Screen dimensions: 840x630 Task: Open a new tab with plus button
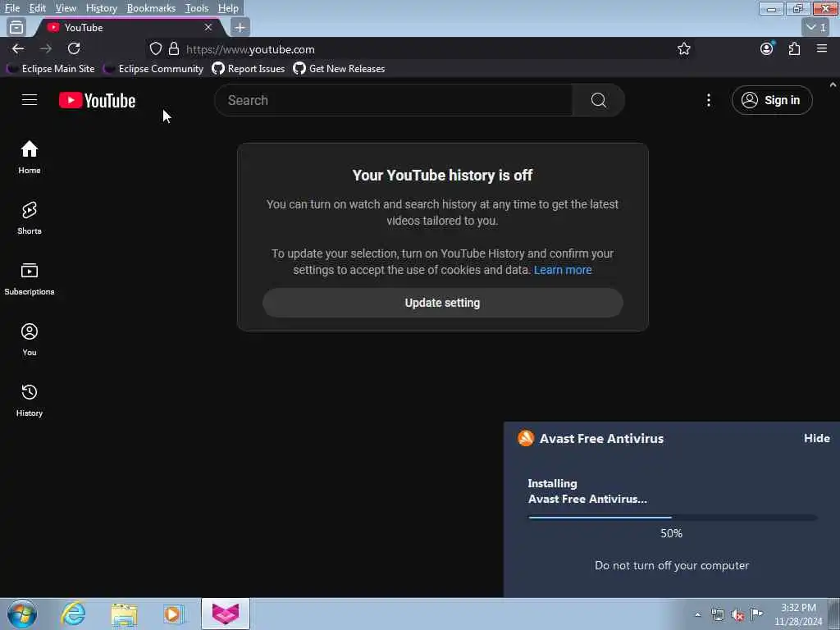(240, 27)
